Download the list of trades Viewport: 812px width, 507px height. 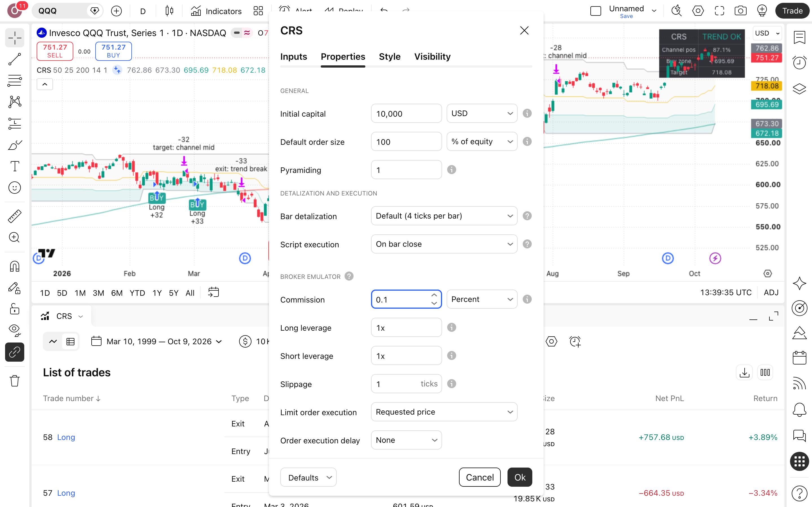click(x=744, y=372)
